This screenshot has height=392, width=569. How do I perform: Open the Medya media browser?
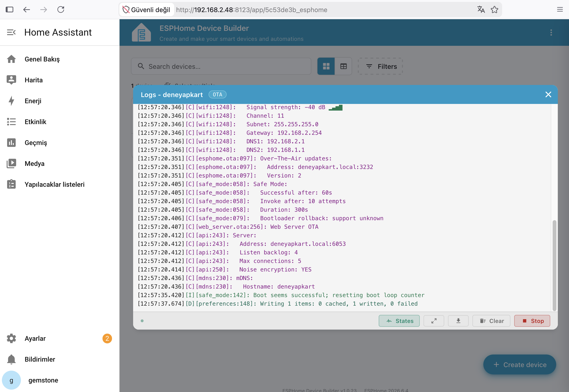pyautogui.click(x=60, y=163)
